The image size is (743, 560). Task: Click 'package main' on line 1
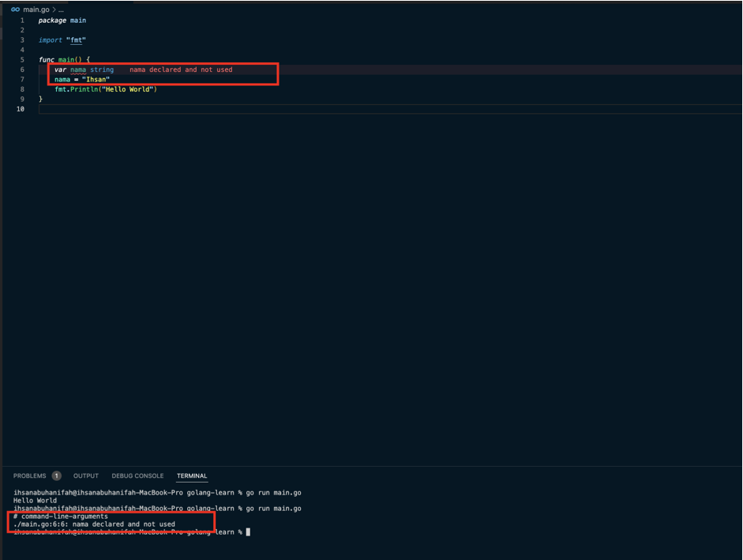(x=62, y=21)
